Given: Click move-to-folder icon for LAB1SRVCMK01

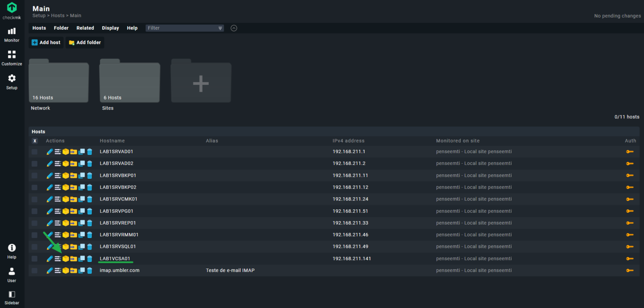Looking at the screenshot, I should tap(74, 199).
